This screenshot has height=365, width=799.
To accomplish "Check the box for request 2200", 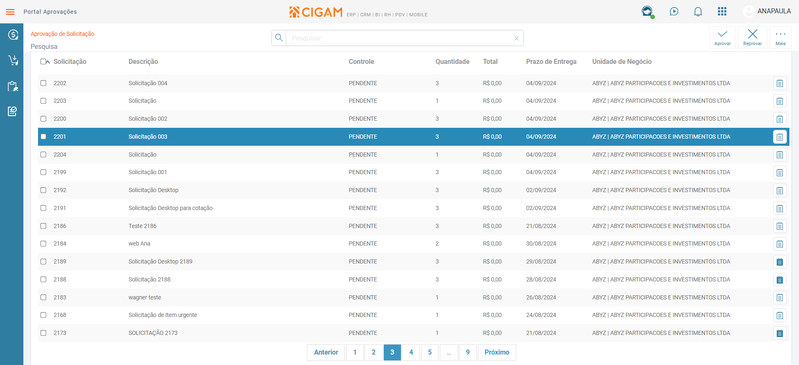I will point(43,119).
